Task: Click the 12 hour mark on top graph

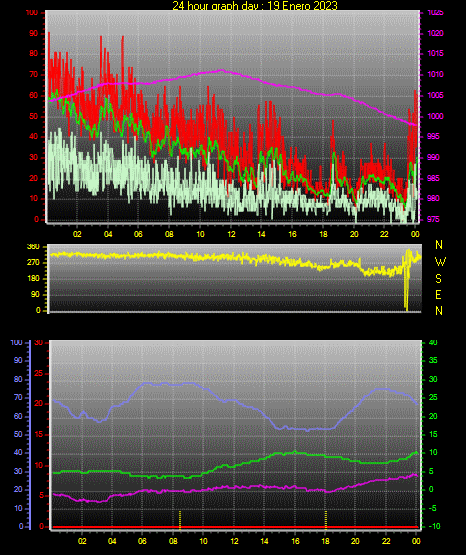Action: click(231, 234)
